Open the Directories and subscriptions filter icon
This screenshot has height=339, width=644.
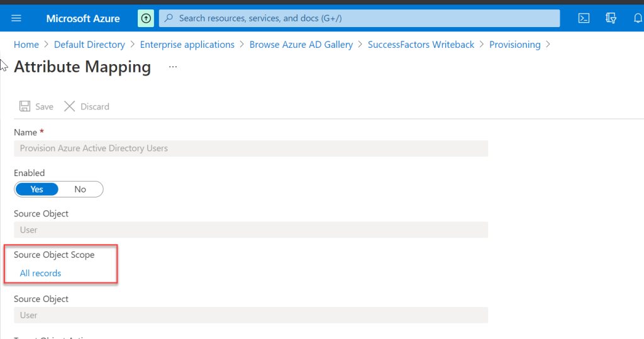click(x=611, y=18)
